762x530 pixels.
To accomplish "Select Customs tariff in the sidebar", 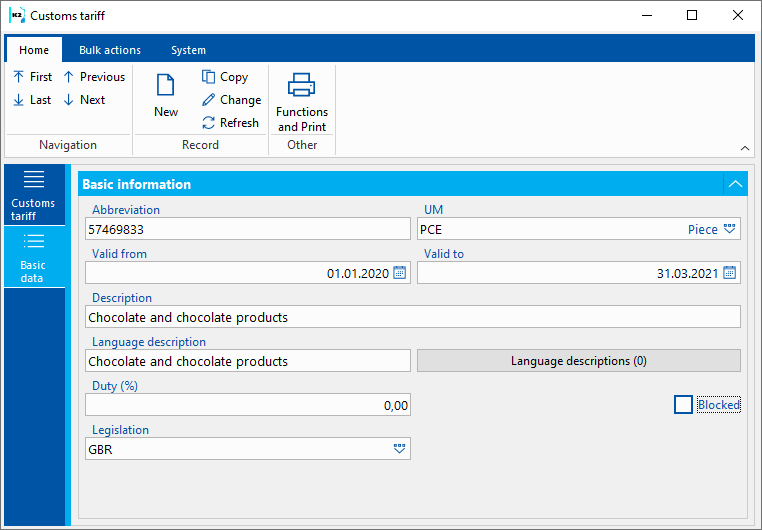I will 34,195.
